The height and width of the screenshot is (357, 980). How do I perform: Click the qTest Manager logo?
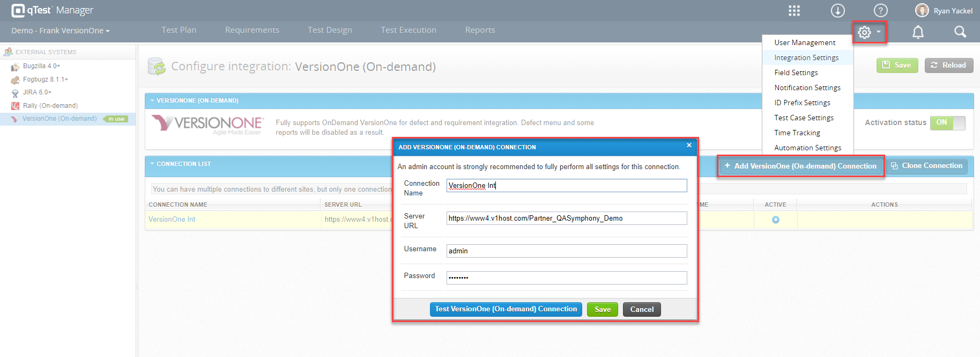52,10
